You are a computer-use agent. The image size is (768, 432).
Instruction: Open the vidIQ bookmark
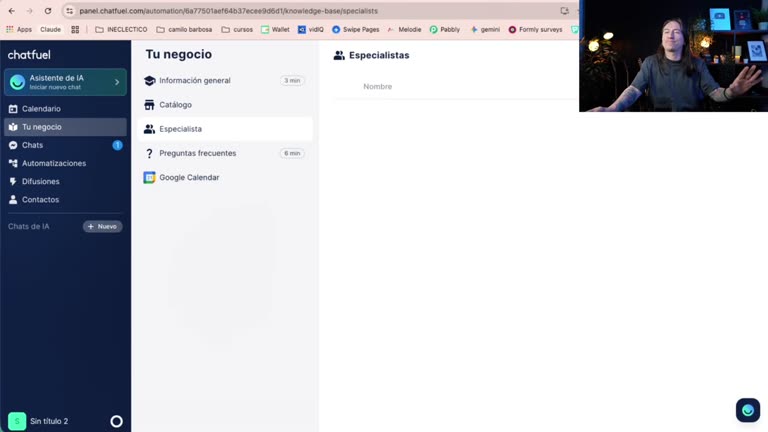pos(311,29)
